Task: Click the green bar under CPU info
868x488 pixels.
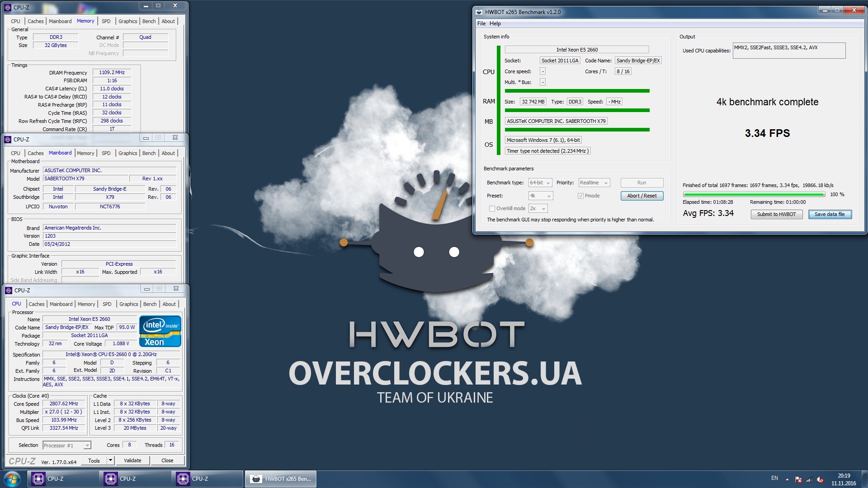Action: tap(577, 91)
